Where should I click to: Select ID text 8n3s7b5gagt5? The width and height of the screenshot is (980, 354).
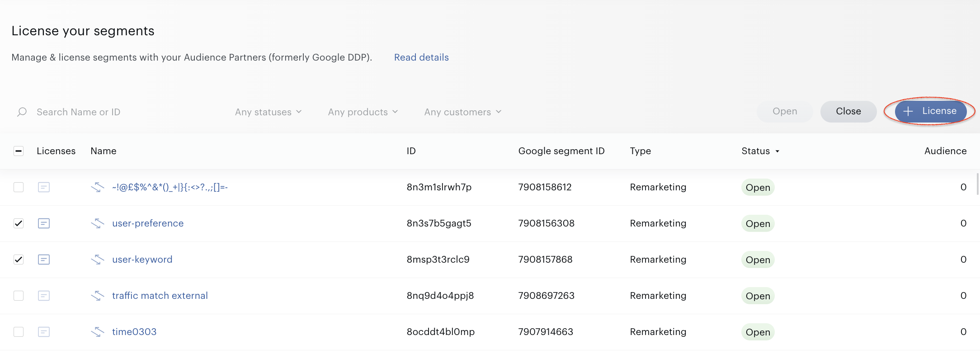[x=439, y=223]
